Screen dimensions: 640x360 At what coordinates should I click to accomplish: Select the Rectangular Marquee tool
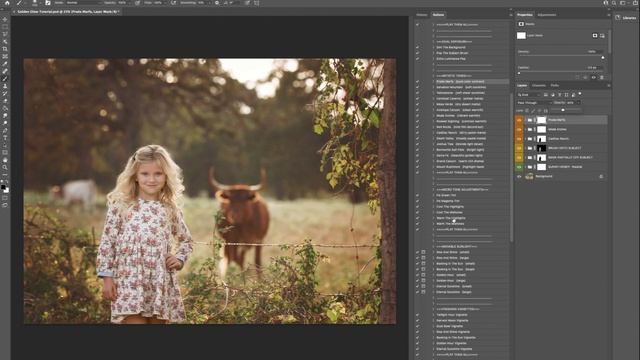[5, 27]
